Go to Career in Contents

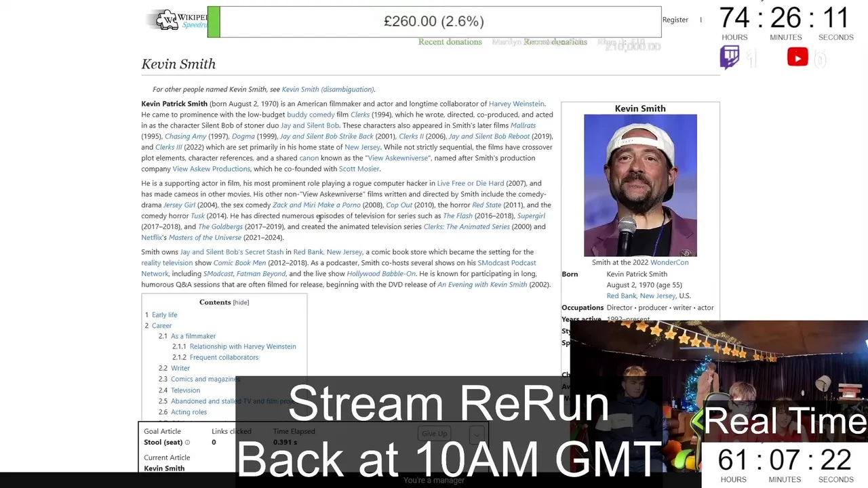(161, 326)
